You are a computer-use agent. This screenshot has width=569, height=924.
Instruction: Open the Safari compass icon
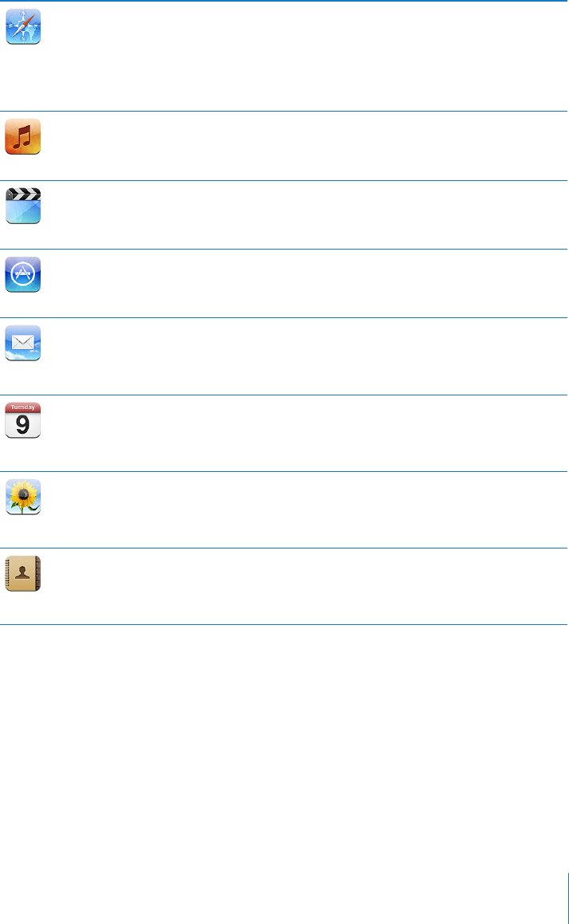(23, 26)
